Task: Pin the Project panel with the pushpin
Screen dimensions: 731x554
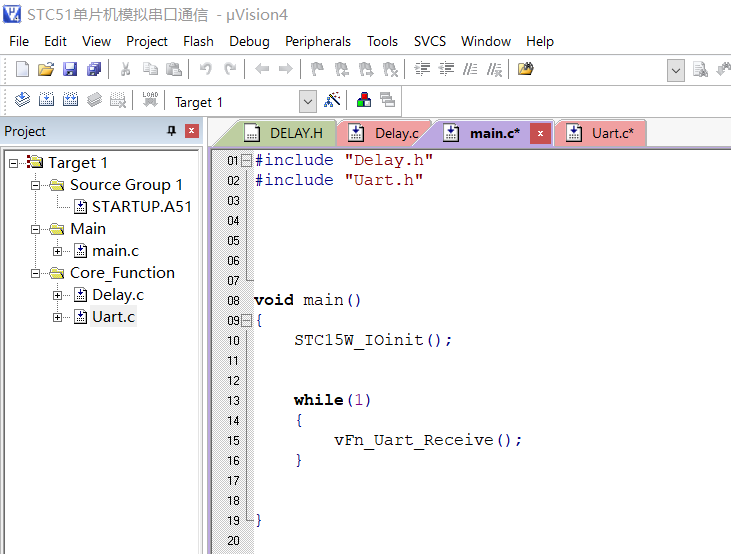Action: pyautogui.click(x=172, y=131)
